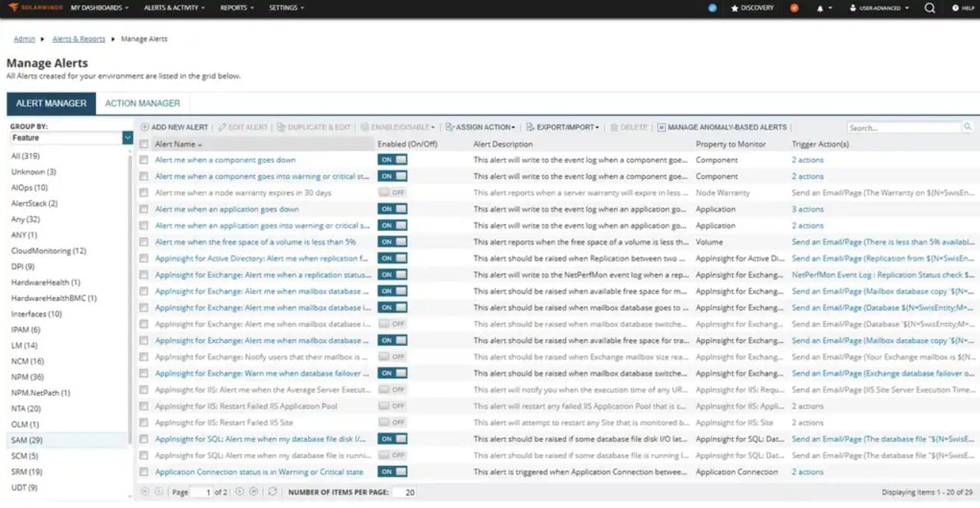
Task: Expand Settings menu
Action: pos(286,8)
